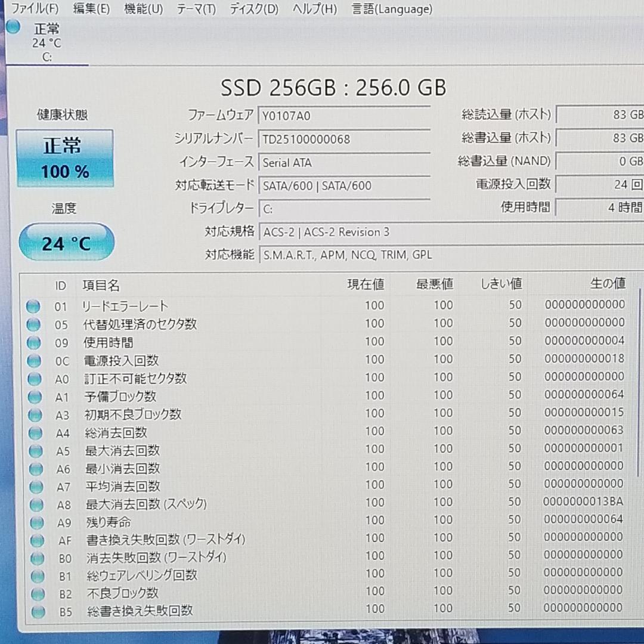The height and width of the screenshot is (644, 644).
Task: Click the firmware value Y0107A0
Action: coord(344,116)
